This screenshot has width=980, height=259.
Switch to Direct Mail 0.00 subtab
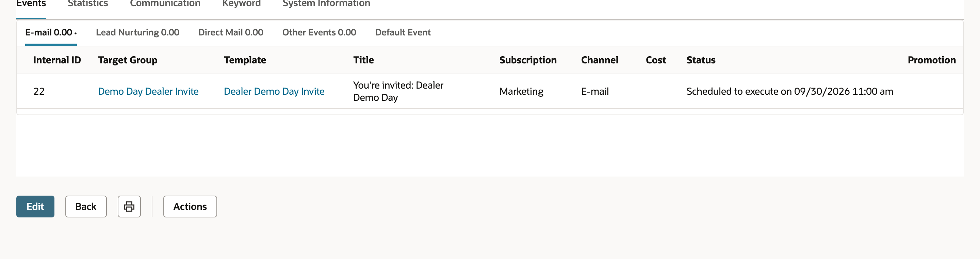point(231,32)
